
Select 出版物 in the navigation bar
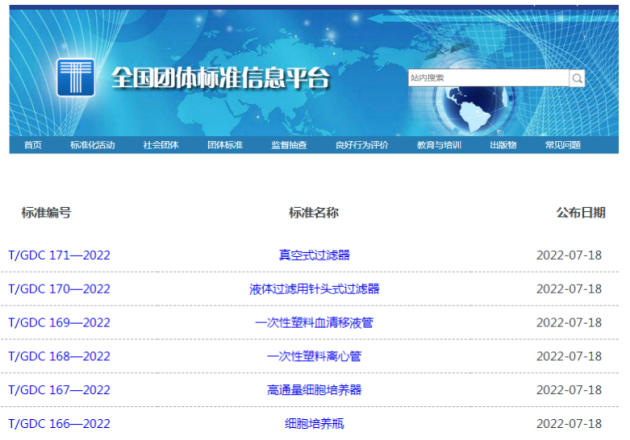(503, 145)
